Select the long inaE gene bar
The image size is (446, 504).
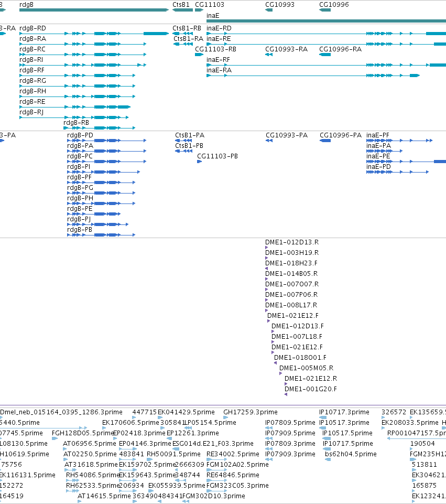326,21
